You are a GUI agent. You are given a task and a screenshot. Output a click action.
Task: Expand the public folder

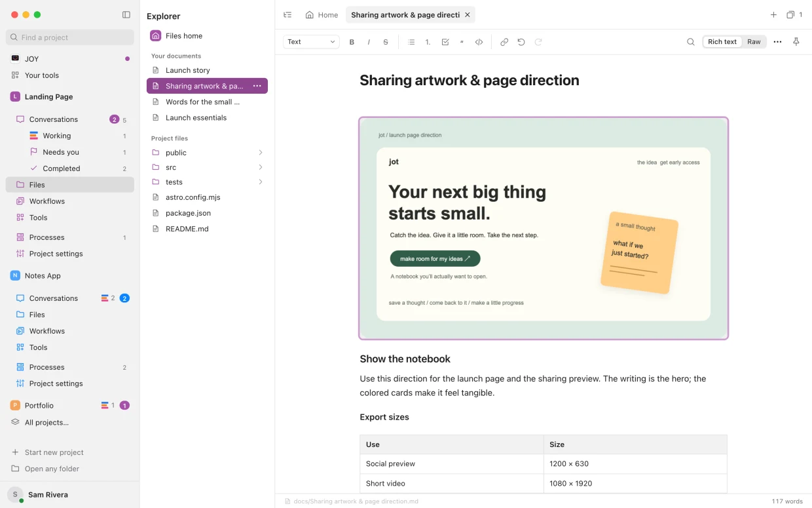260,153
